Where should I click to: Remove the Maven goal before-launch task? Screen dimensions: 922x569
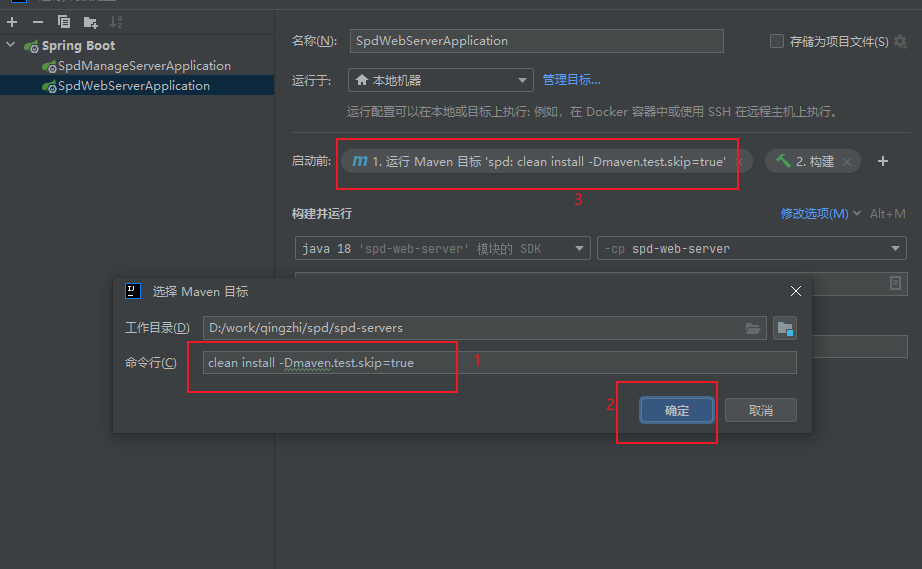(x=740, y=162)
